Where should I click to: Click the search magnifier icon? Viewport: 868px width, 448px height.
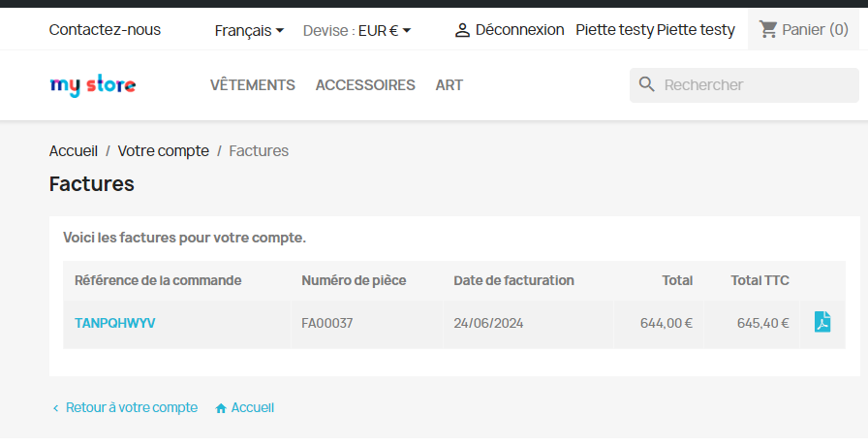[646, 84]
